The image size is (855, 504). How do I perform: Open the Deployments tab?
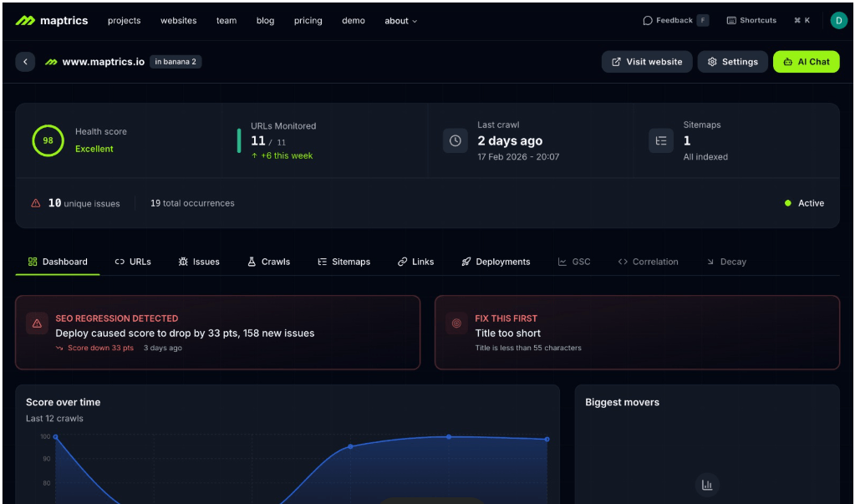[x=496, y=262]
